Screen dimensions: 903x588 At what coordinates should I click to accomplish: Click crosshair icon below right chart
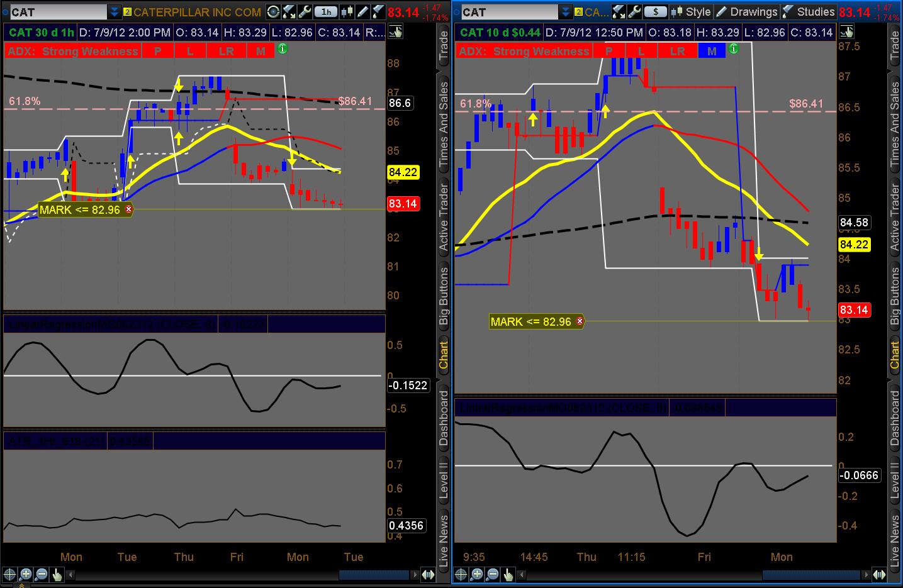pyautogui.click(x=461, y=574)
